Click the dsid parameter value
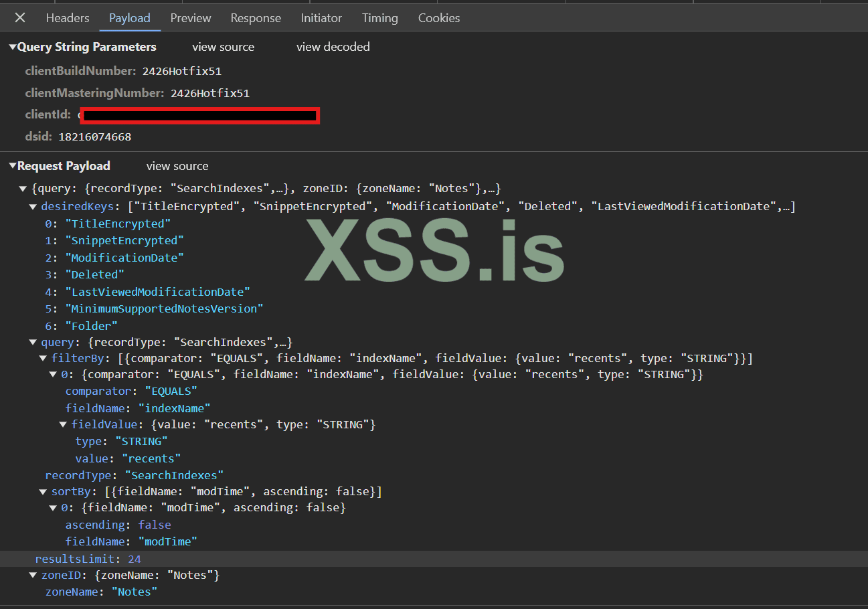This screenshot has width=868, height=609. pos(94,137)
